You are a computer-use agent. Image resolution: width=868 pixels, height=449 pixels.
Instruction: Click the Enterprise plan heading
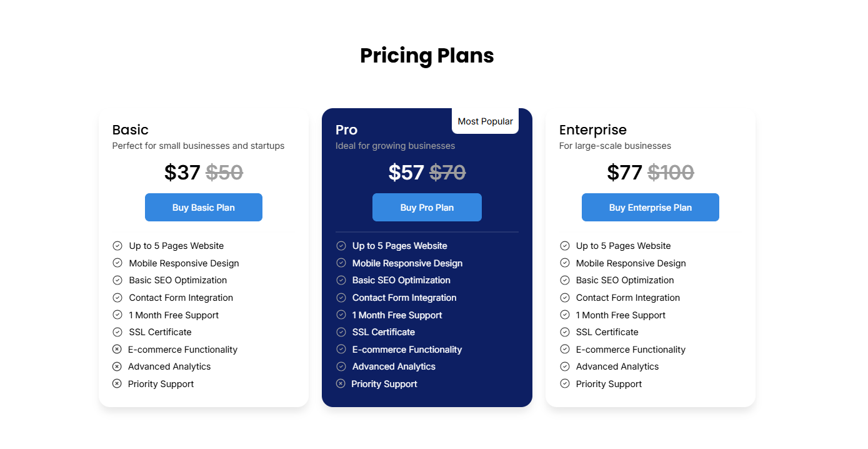tap(593, 129)
